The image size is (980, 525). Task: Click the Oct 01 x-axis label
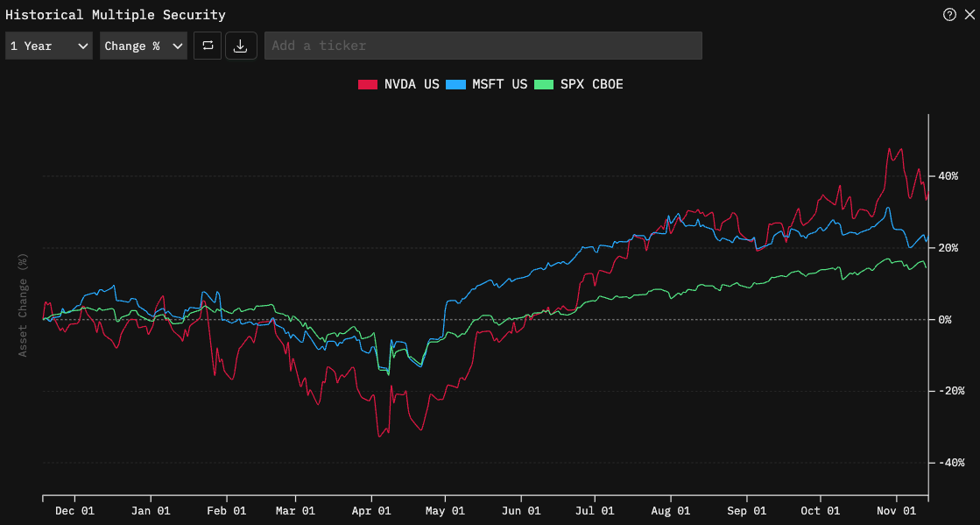pos(820,511)
